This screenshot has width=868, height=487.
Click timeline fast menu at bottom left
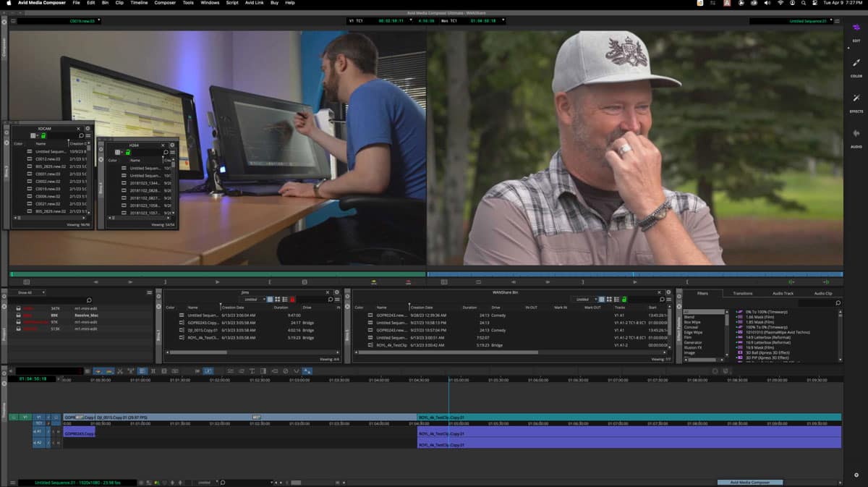[x=14, y=482]
